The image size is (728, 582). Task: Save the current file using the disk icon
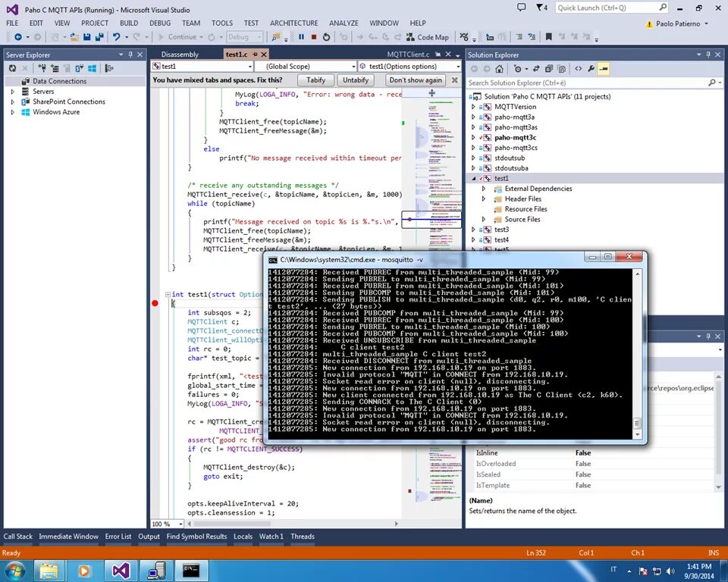click(x=86, y=36)
